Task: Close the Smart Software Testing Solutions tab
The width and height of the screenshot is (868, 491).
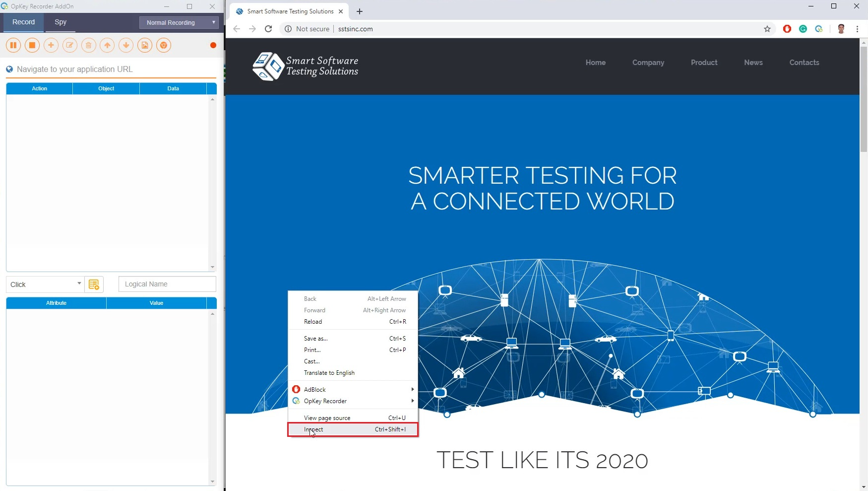Action: pos(341,11)
